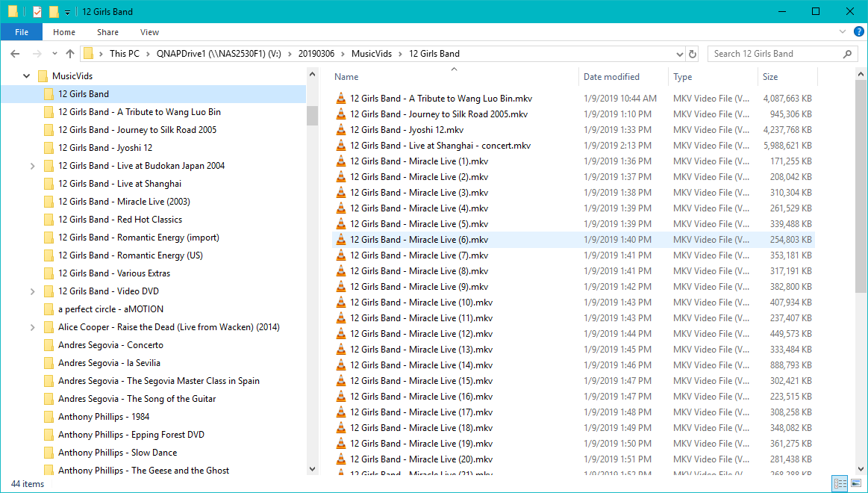Click the file list vertical scrollbar thumb

861,187
